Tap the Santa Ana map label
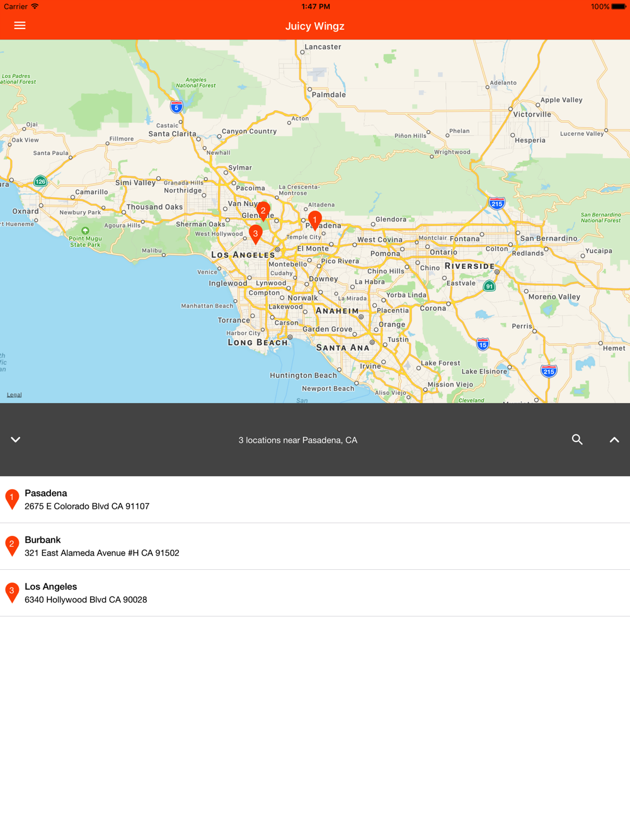Viewport: 630px width, 840px height. tap(343, 348)
